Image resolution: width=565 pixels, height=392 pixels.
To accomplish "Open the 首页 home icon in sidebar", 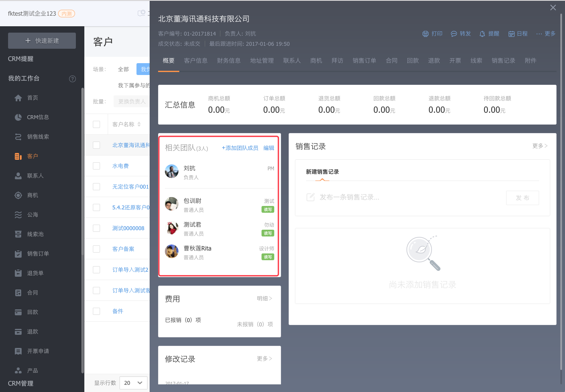I will tap(18, 98).
